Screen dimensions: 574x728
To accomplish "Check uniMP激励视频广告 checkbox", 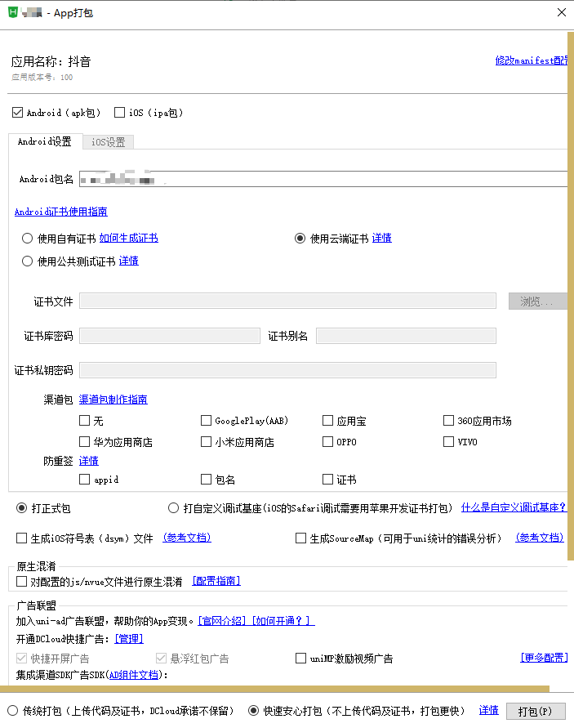I will click(300, 658).
